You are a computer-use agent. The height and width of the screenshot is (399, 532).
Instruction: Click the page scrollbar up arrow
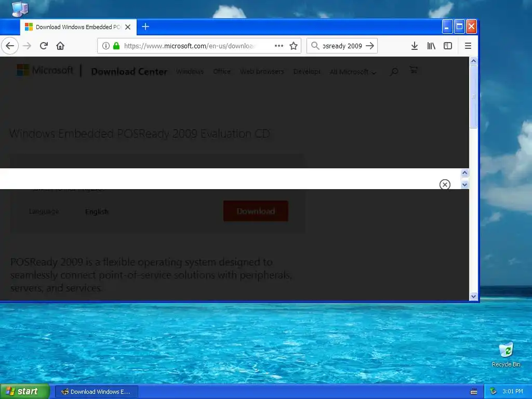pyautogui.click(x=474, y=61)
